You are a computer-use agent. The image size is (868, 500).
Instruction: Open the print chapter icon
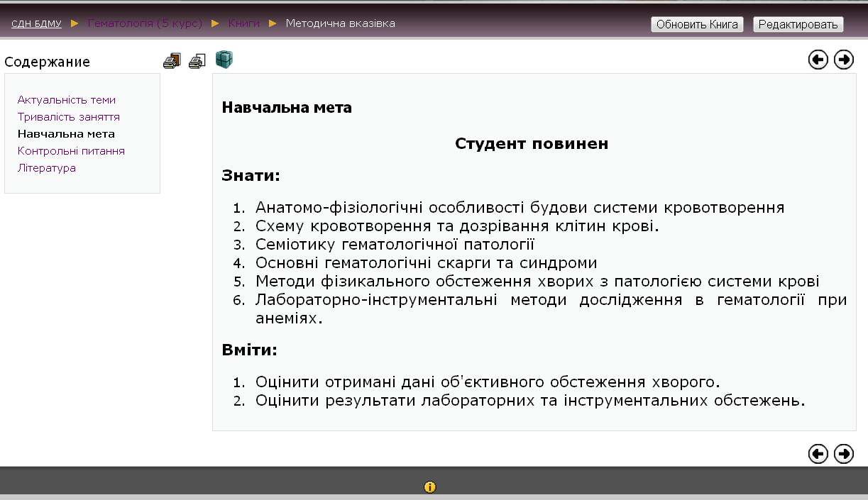[x=197, y=61]
